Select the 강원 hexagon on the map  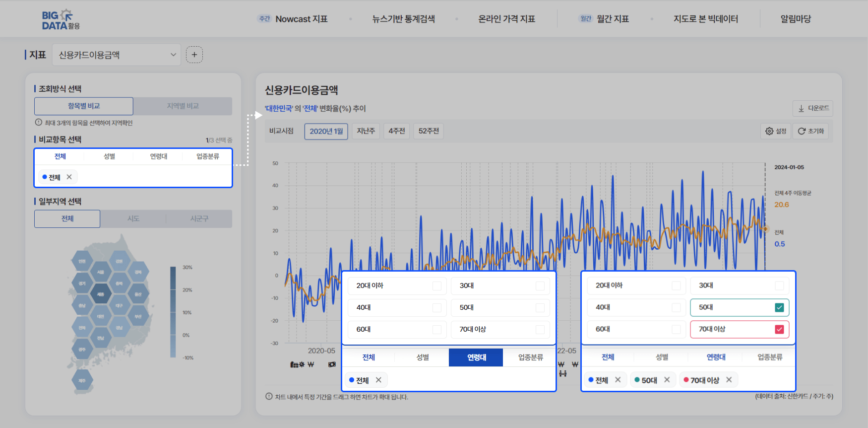120,261
